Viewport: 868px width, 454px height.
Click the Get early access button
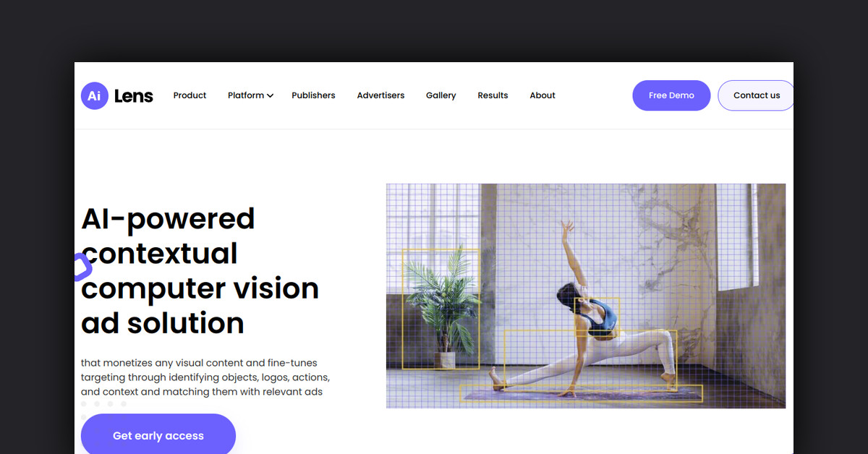coord(158,434)
